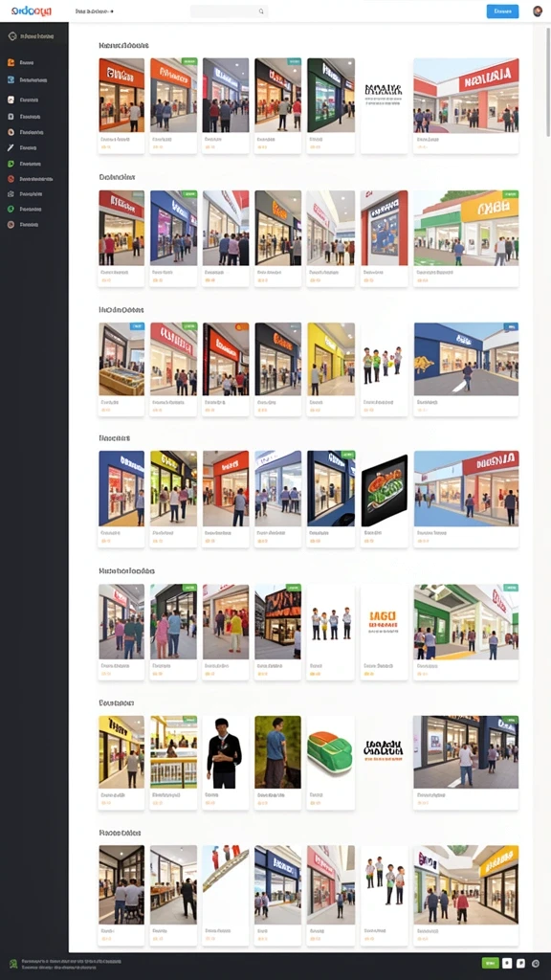
Task: Click the magnifier icon in the search box
Action: (261, 11)
